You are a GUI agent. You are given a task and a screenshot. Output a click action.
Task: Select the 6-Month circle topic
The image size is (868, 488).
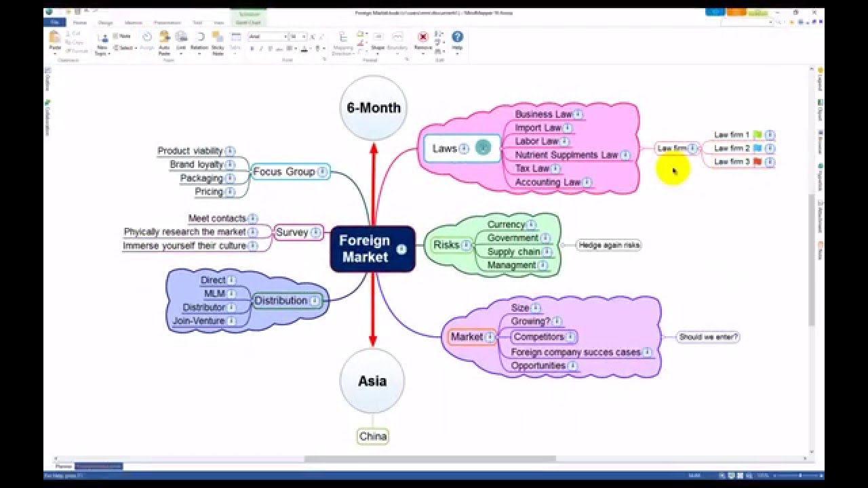coord(373,108)
